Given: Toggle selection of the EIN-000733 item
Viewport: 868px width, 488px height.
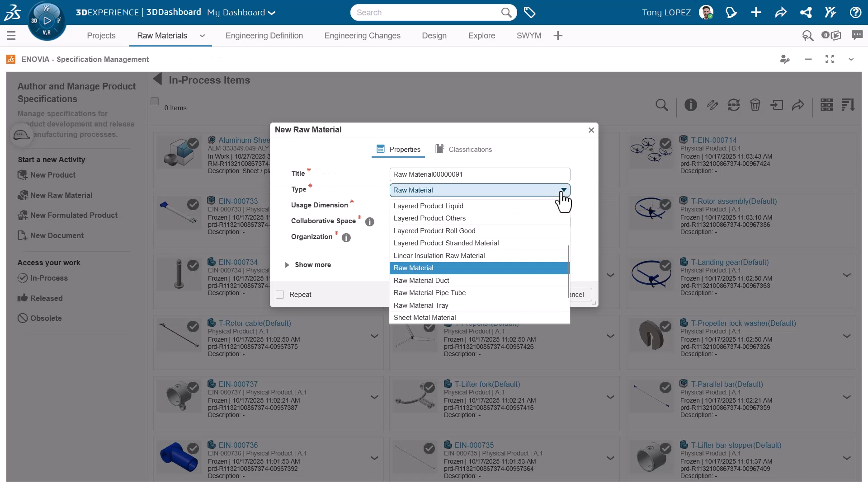Looking at the screenshot, I should click(x=193, y=205).
